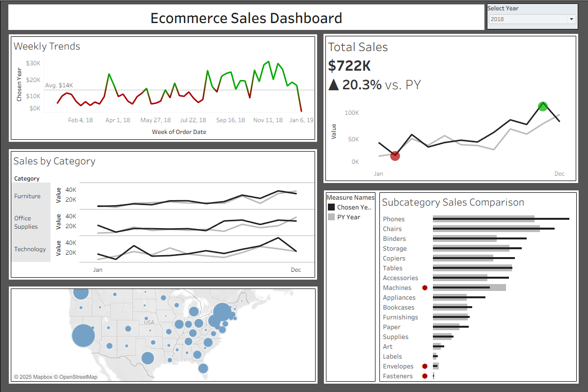Image resolution: width=588 pixels, height=392 pixels.
Task: Click the Week of Order Date axis label
Action: 179,132
